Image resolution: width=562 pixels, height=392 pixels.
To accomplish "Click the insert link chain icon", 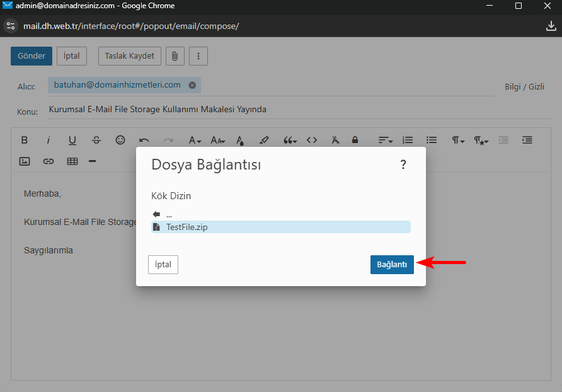I will pyautogui.click(x=49, y=161).
